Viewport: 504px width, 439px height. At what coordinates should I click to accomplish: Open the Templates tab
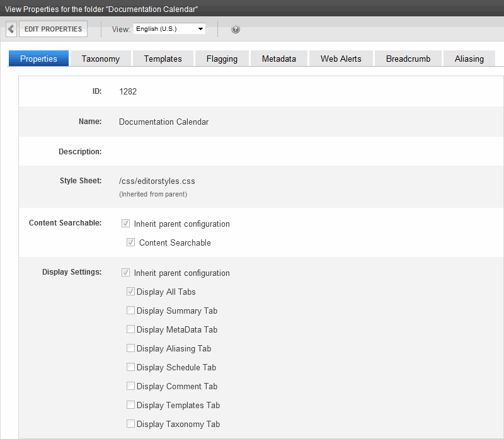[x=163, y=59]
